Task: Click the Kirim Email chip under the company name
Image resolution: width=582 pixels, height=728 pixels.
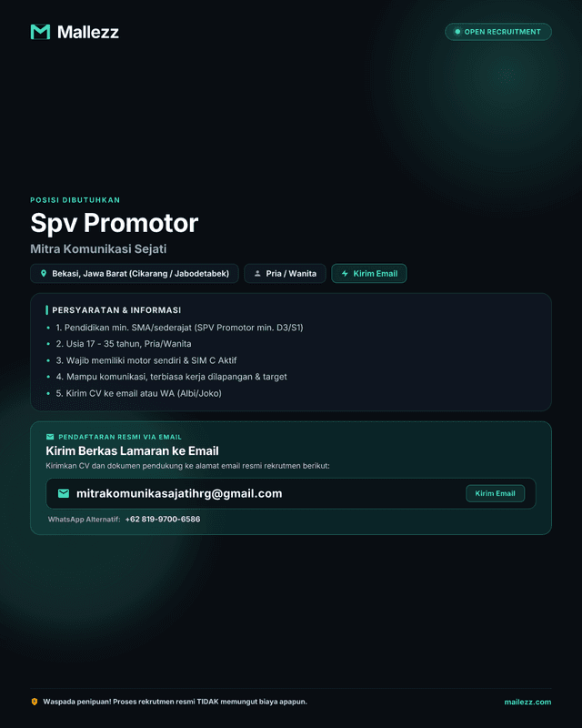Action: click(369, 274)
